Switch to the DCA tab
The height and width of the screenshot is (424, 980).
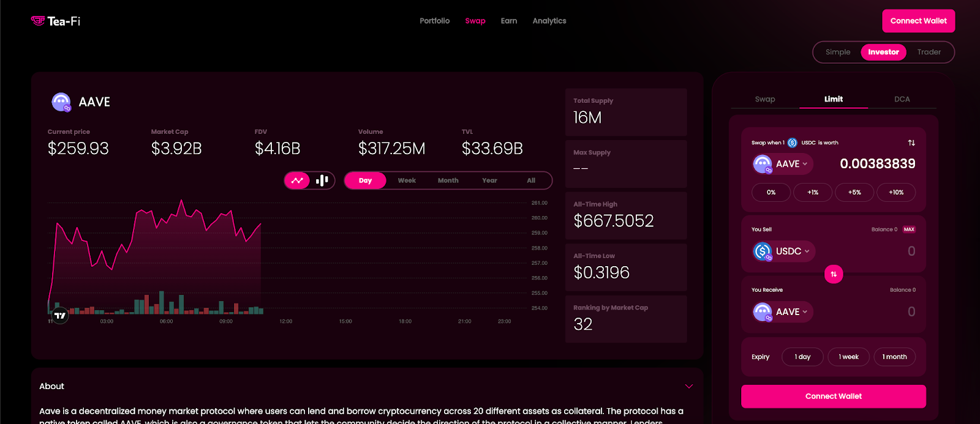(x=902, y=99)
